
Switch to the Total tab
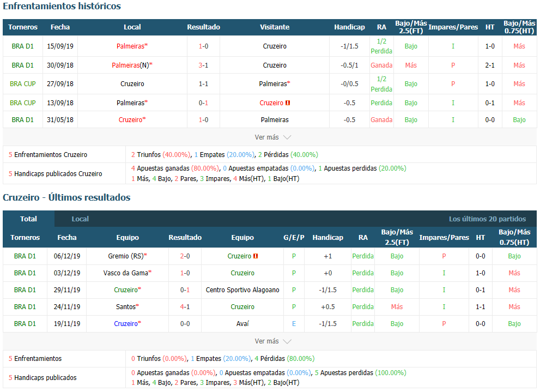tap(28, 219)
